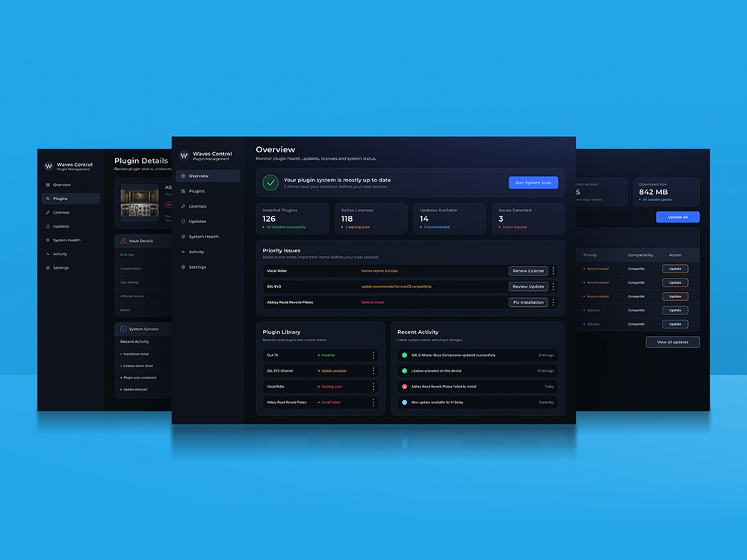Image resolution: width=747 pixels, height=560 pixels.
Task: Open kebab menu for Abbey Road Reverb Plates library row
Action: click(x=373, y=402)
